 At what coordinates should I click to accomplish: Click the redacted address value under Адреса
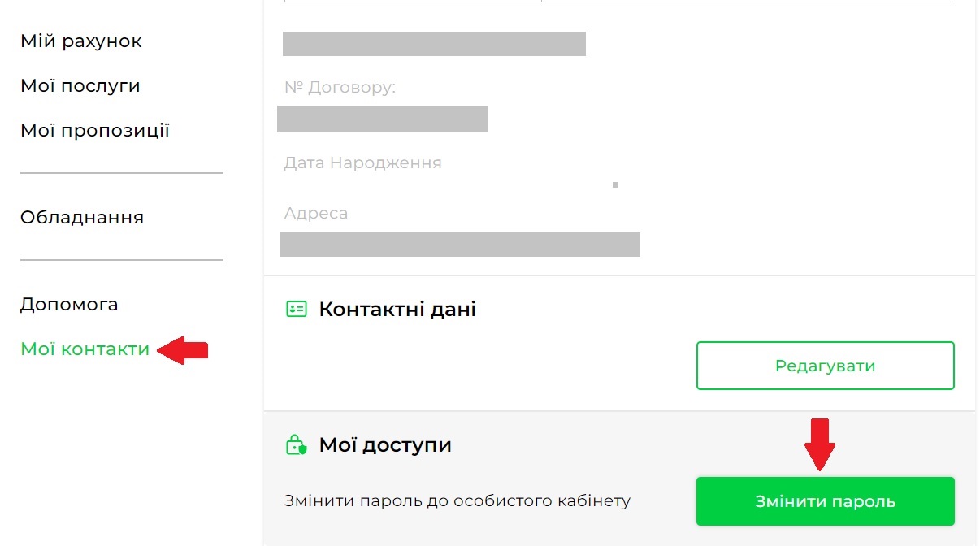[459, 245]
